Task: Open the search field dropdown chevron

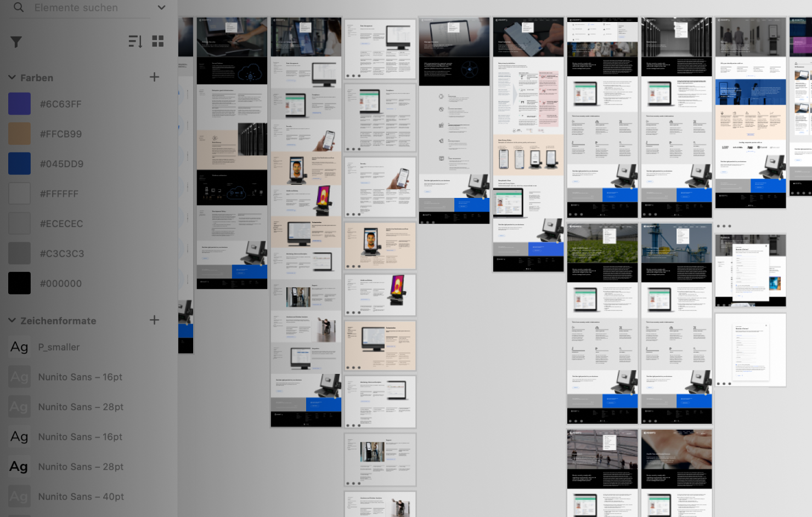Action: [x=161, y=8]
